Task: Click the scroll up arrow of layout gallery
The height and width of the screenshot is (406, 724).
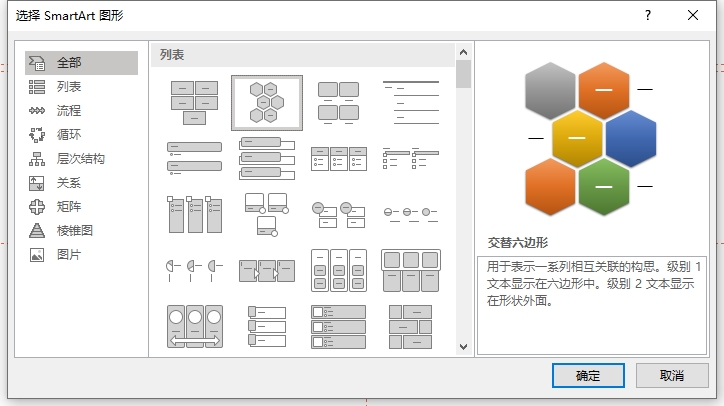Action: click(464, 52)
